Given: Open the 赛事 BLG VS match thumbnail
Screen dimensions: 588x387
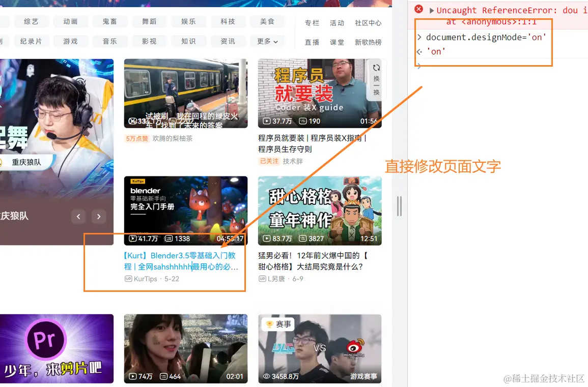Looking at the screenshot, I should coord(320,348).
